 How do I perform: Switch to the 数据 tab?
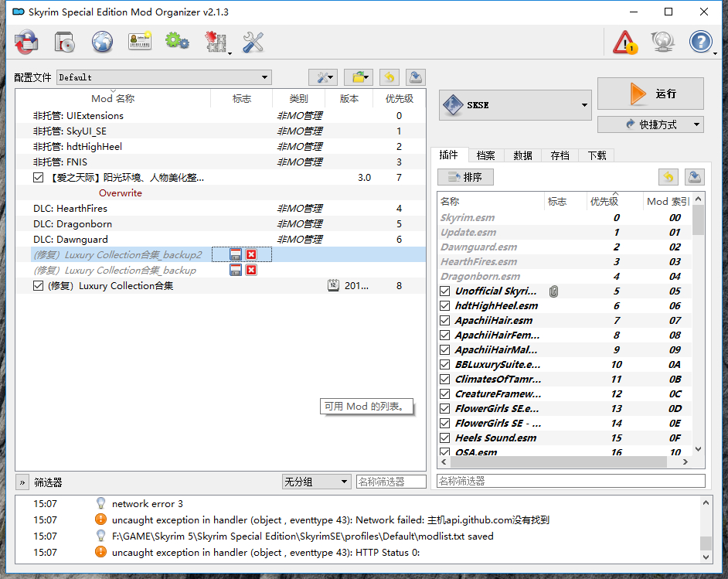[x=522, y=155]
